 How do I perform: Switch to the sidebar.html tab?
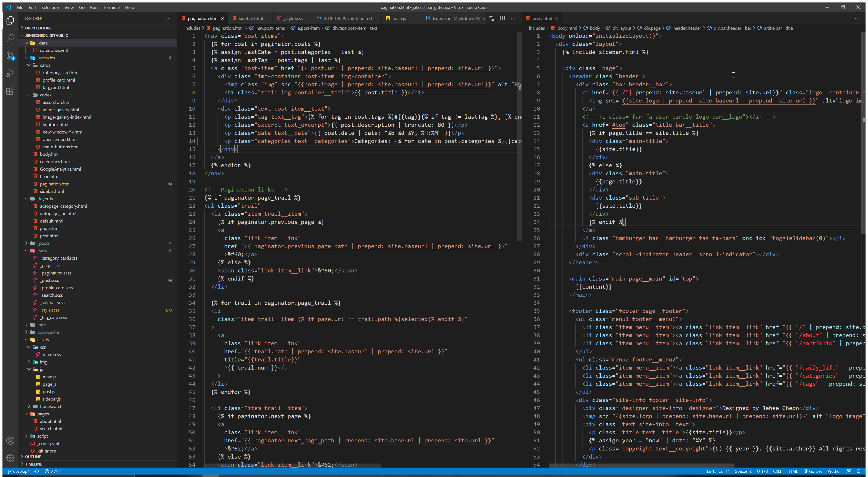click(x=251, y=18)
